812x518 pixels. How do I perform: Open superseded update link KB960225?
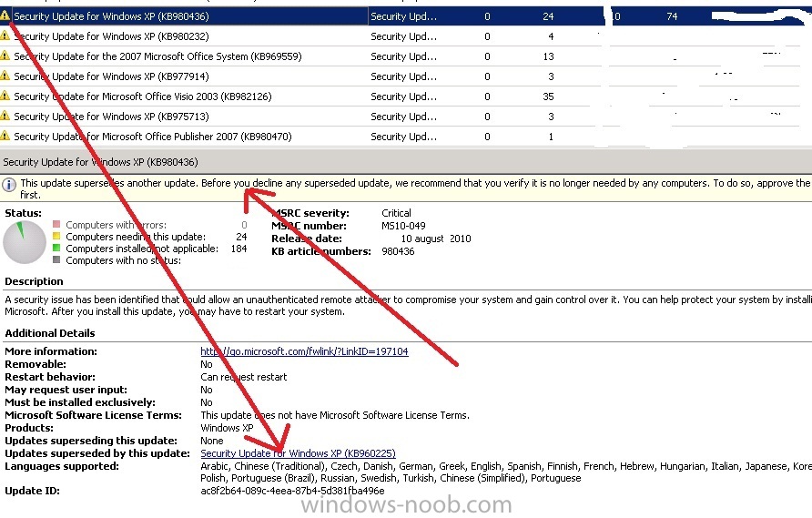tap(298, 453)
